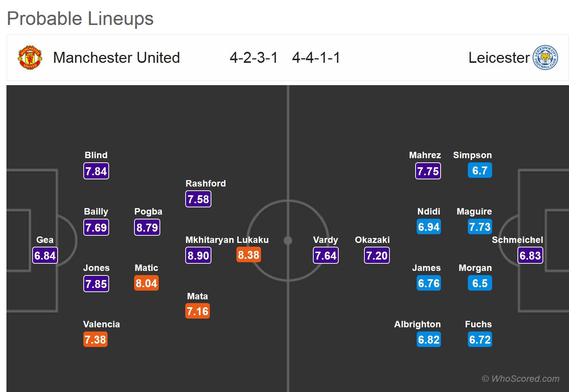Select the Albrighton player name

coord(417,324)
